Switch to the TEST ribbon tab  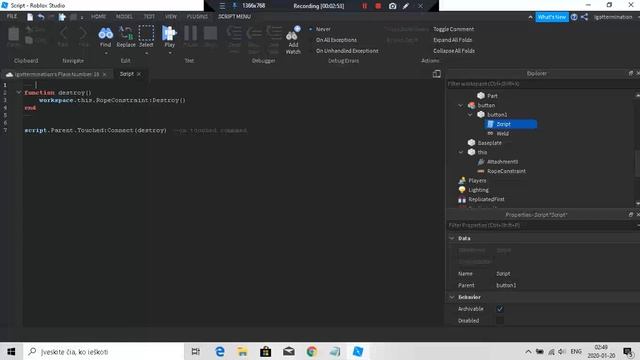[149, 16]
